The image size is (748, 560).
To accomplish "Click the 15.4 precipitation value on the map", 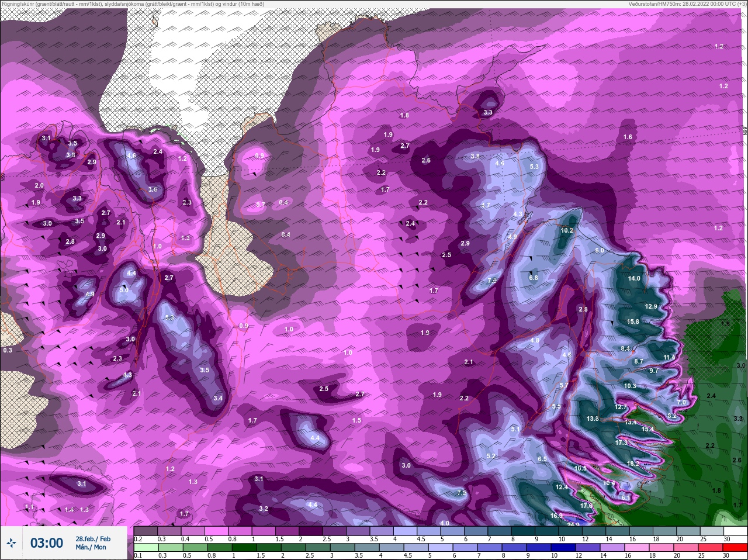I will pyautogui.click(x=647, y=429).
